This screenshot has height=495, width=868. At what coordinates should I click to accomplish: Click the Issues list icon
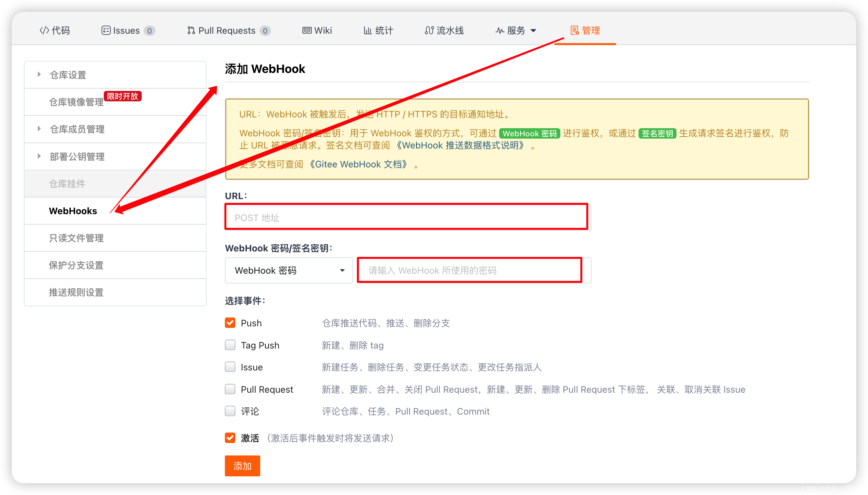[106, 30]
